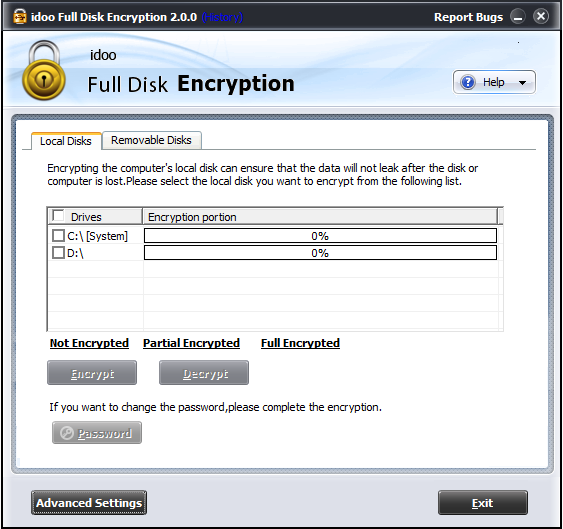
Task: Click the Decrypt button
Action: tap(204, 373)
